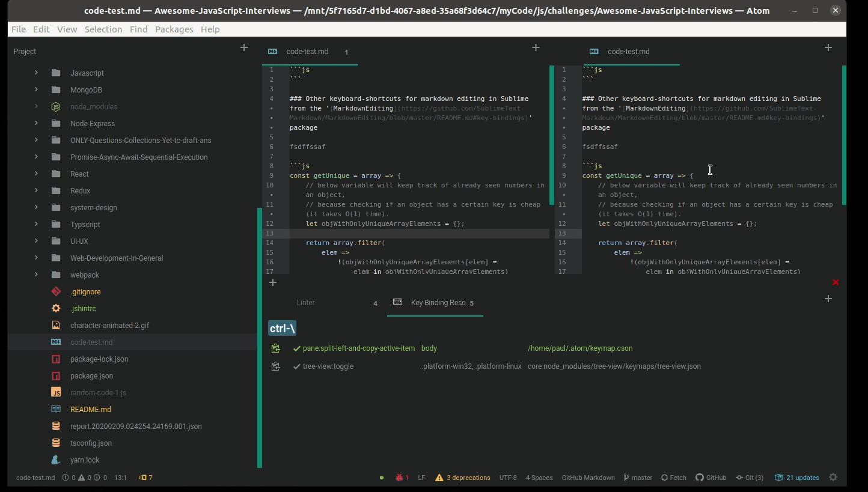
Task: Open linter error counts in status bar
Action: pos(85,478)
